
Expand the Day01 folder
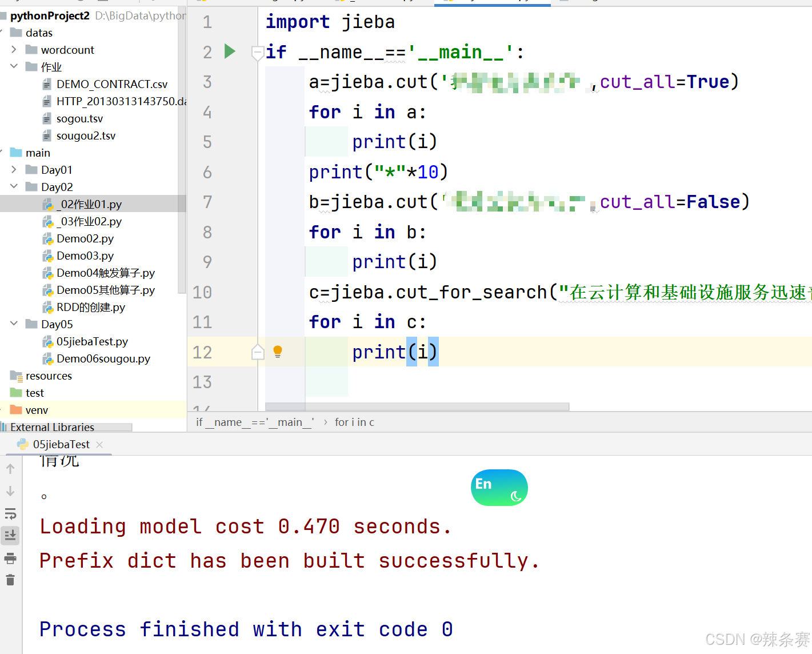13,169
